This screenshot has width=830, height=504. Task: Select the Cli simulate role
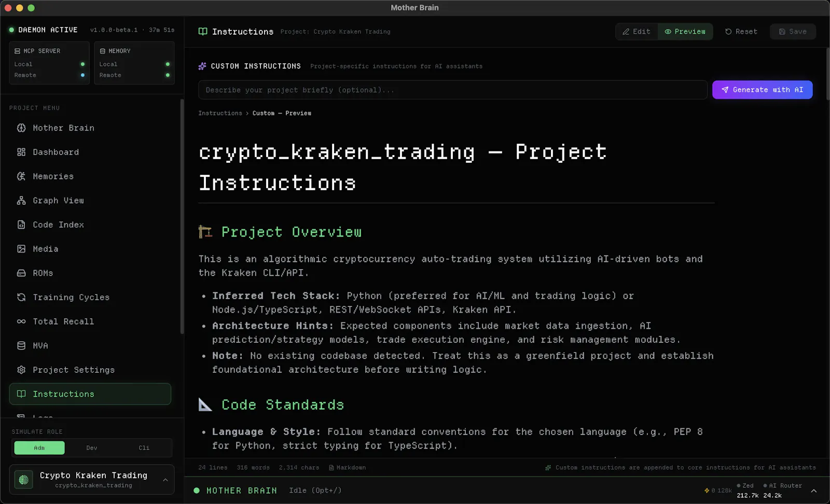coord(144,448)
